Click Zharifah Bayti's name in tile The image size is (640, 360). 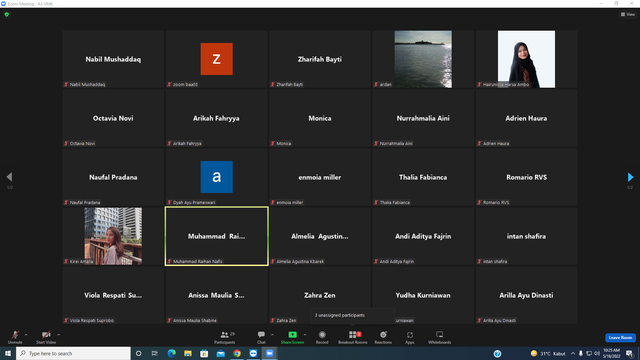click(320, 59)
